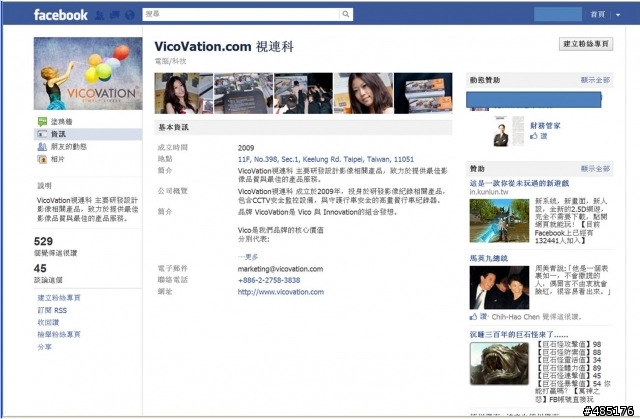Click the 529 likes count
640x419 pixels.
pyautogui.click(x=43, y=241)
